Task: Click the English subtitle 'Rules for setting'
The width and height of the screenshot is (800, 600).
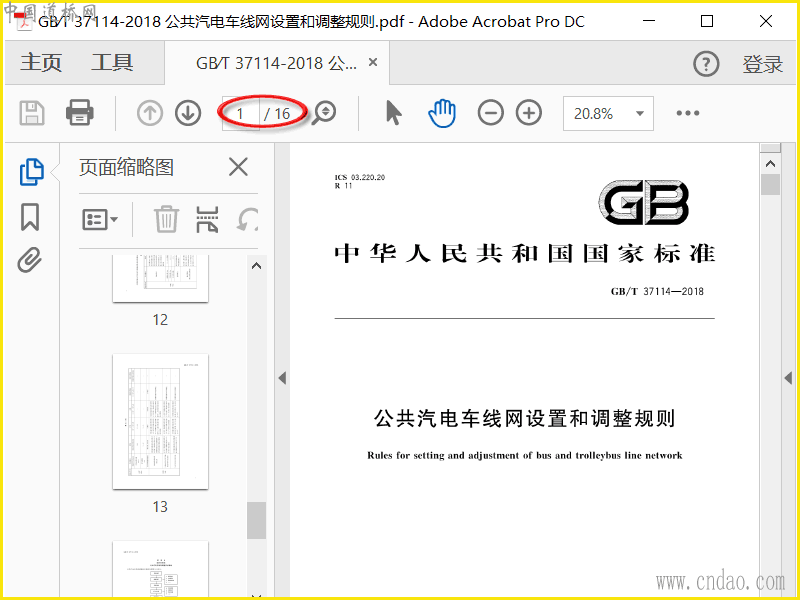Action: [x=524, y=455]
